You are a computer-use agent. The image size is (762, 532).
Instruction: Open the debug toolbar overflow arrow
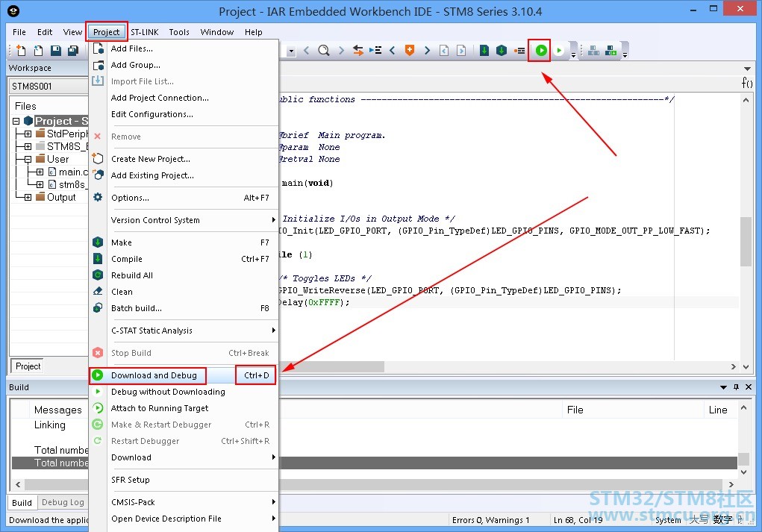(x=573, y=55)
